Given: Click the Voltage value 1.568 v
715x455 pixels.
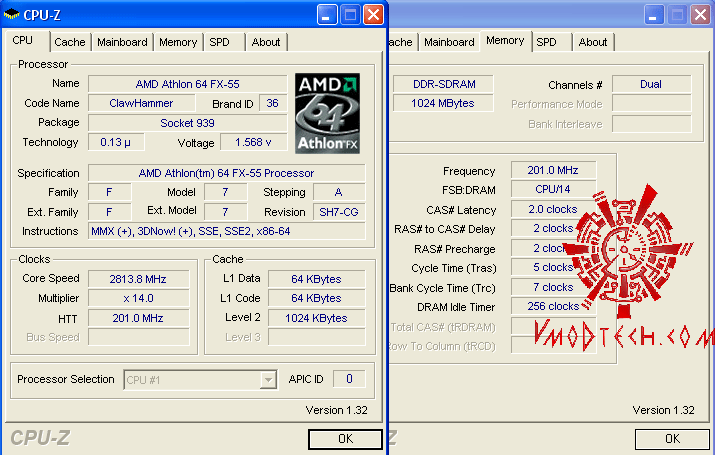Looking at the screenshot, I should [254, 142].
